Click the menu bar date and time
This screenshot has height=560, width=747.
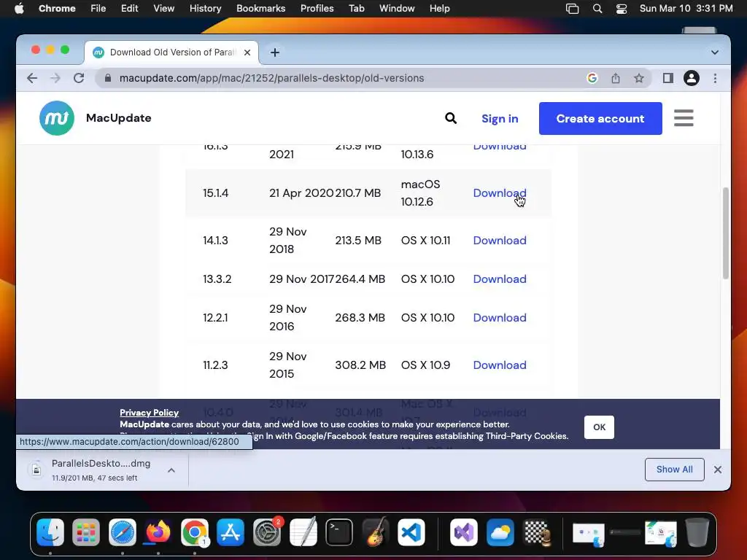coord(686,9)
